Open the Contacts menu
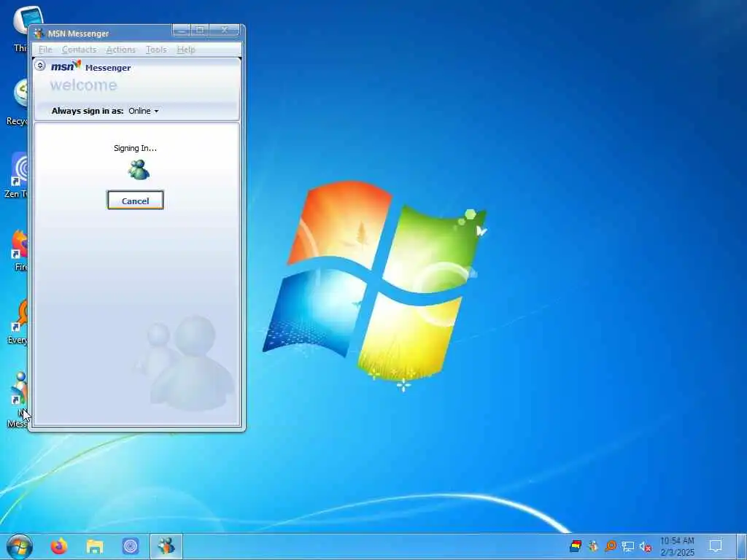 [79, 50]
